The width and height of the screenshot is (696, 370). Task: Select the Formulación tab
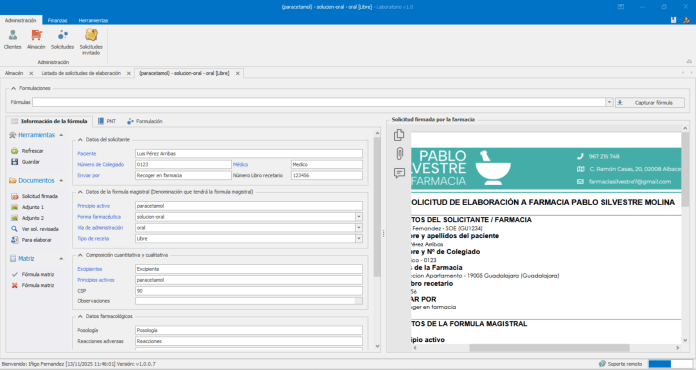coord(145,121)
